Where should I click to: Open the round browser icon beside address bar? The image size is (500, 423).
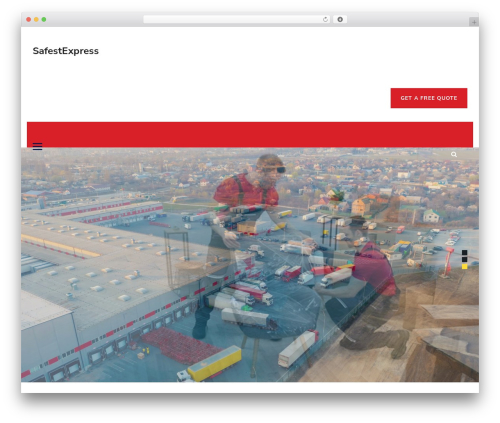(x=340, y=19)
